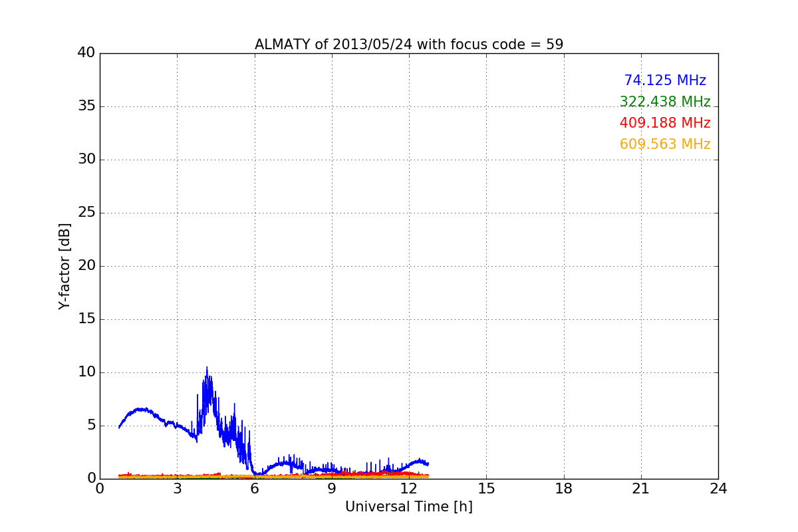
Task: Click the y-axis tick label 20
Action: pos(86,266)
